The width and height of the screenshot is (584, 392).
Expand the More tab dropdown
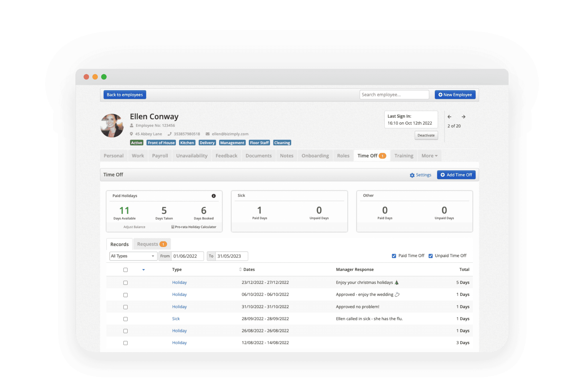click(429, 156)
